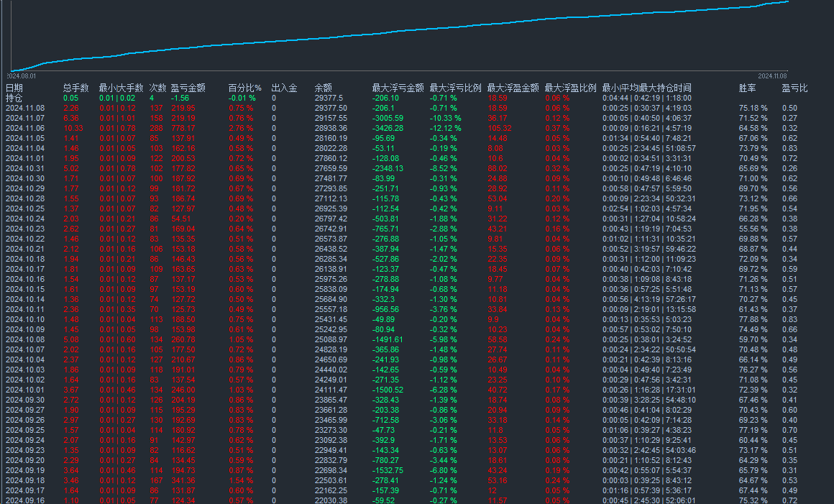Click the 百分比% column header

(x=244, y=88)
